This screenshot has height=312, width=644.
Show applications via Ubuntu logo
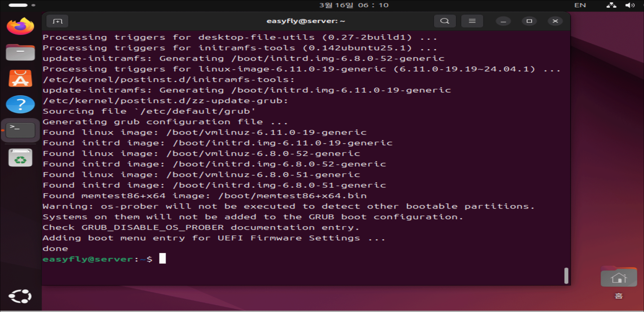point(20,296)
